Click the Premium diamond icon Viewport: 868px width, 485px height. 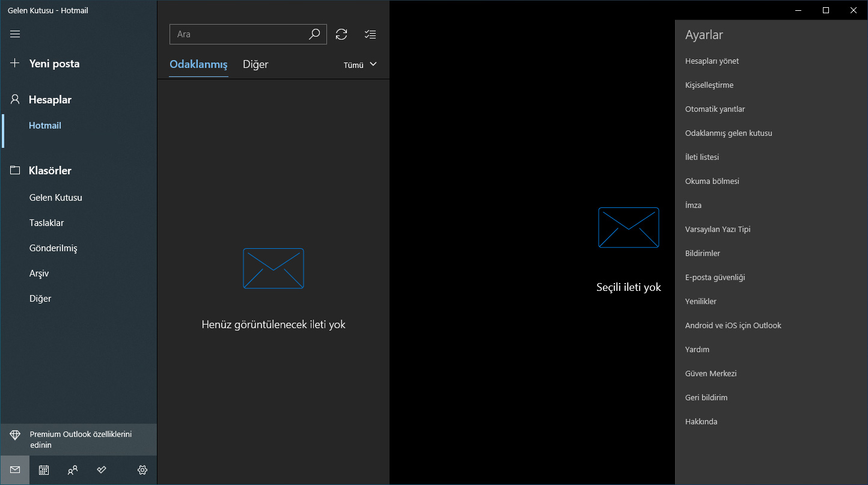[15, 435]
